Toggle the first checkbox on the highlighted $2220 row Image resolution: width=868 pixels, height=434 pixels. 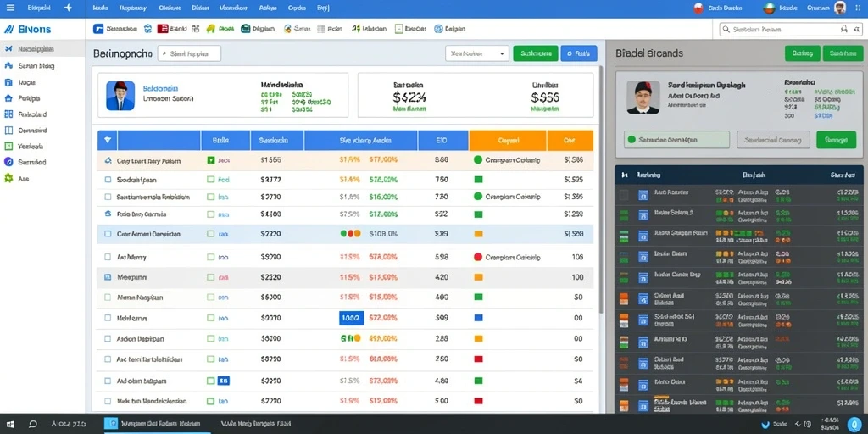[x=108, y=234]
